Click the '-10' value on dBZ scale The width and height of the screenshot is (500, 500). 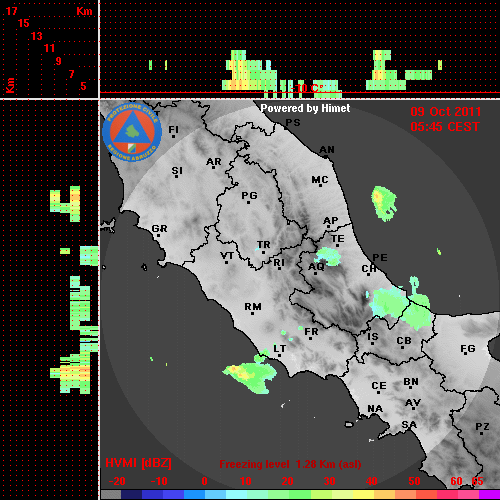pyautogui.click(x=159, y=481)
